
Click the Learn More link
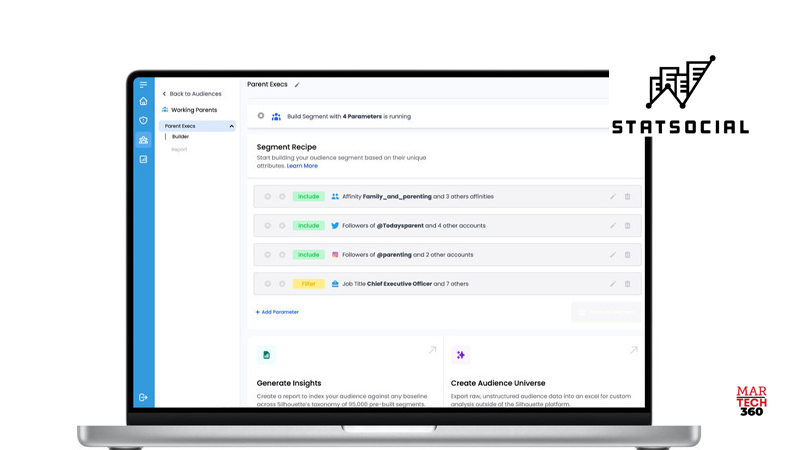tap(302, 166)
